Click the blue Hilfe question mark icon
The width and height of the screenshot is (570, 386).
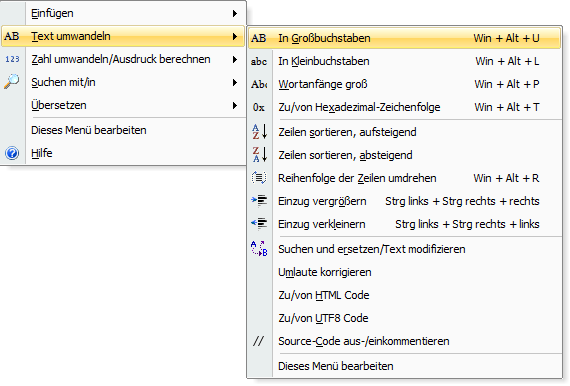[x=12, y=153]
